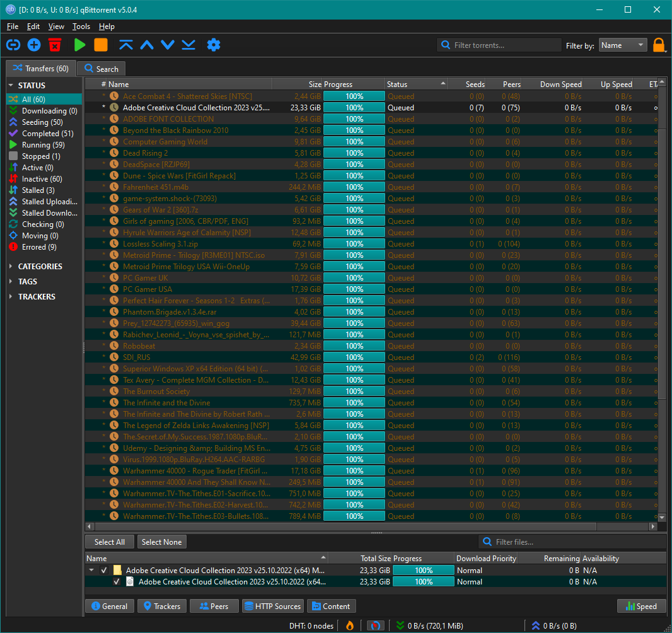Open the Trackers properties tab
This screenshot has height=633, width=672.
pos(162,607)
